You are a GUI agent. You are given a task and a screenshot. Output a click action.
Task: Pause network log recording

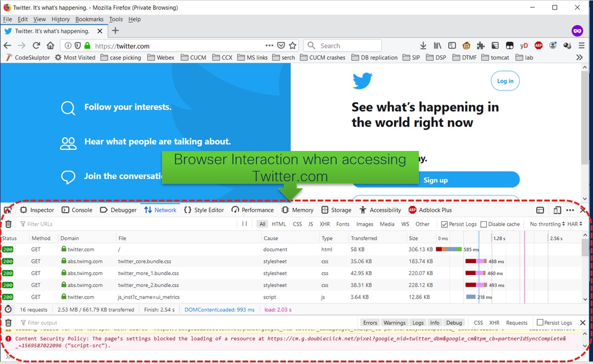245,224
